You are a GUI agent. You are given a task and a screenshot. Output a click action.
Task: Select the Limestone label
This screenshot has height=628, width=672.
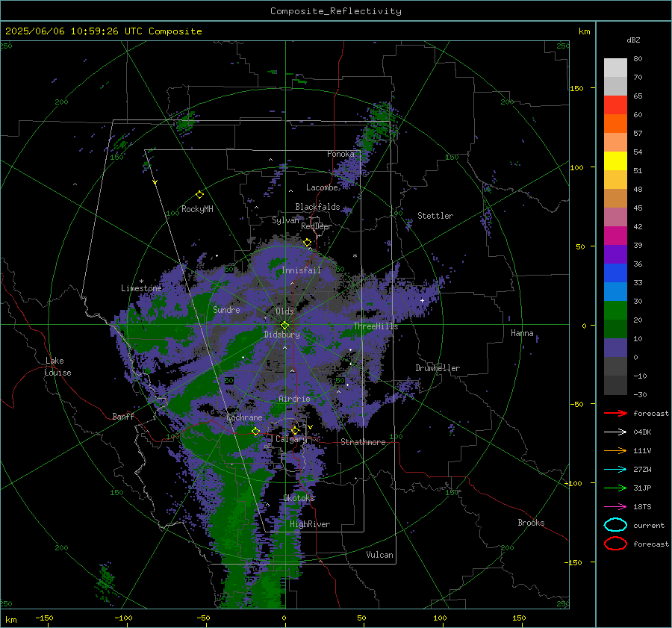141,288
